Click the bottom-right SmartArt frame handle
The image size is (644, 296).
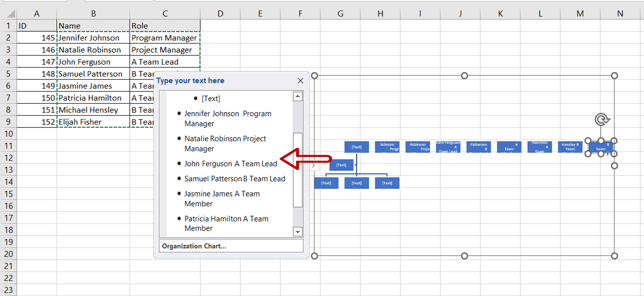click(x=614, y=256)
